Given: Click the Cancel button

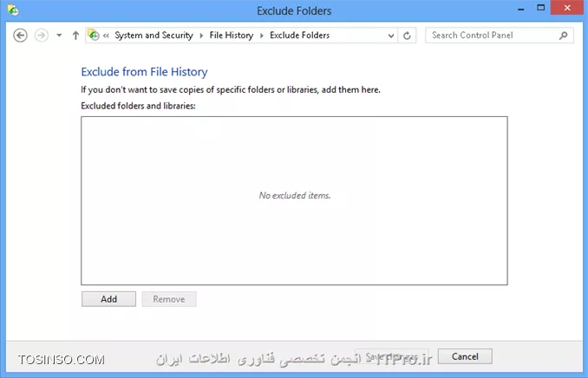Looking at the screenshot, I should click(x=465, y=356).
